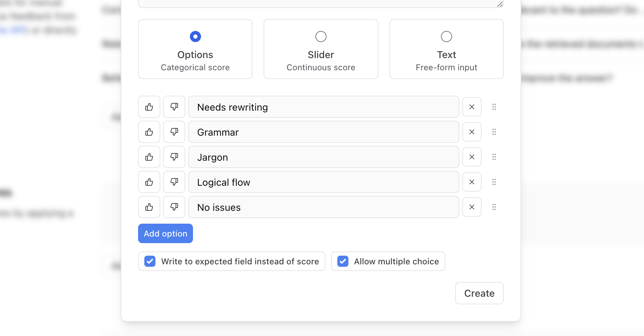Viewport: 644px width, 336px height.
Task: Delete the Jargon option row
Action: [x=472, y=157]
